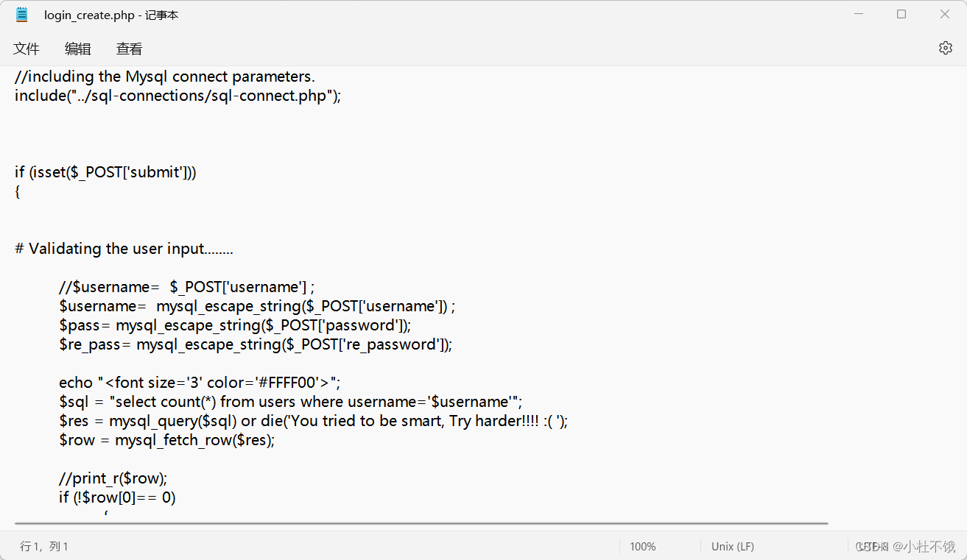Click the echo font color line
This screenshot has width=967, height=560.
tap(199, 382)
